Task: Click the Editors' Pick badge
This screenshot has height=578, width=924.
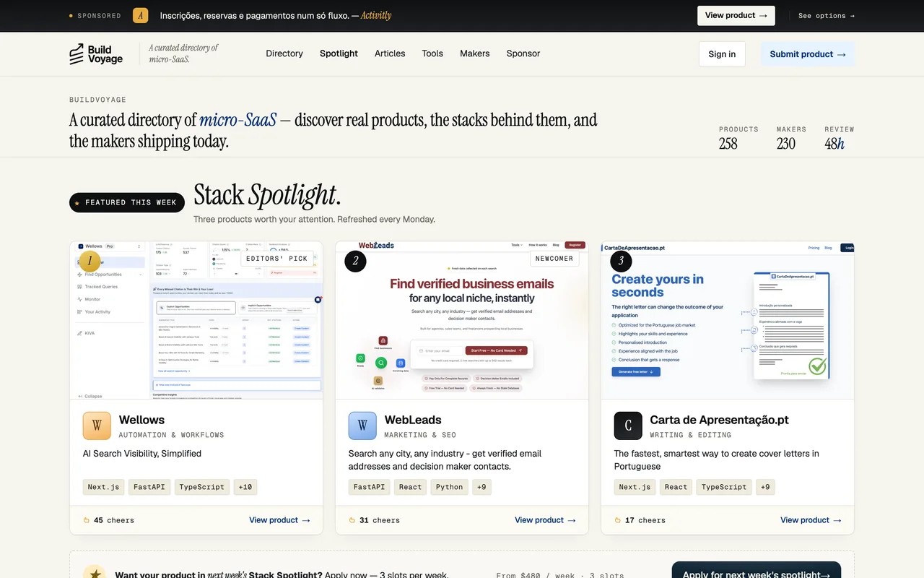Action: tap(277, 258)
